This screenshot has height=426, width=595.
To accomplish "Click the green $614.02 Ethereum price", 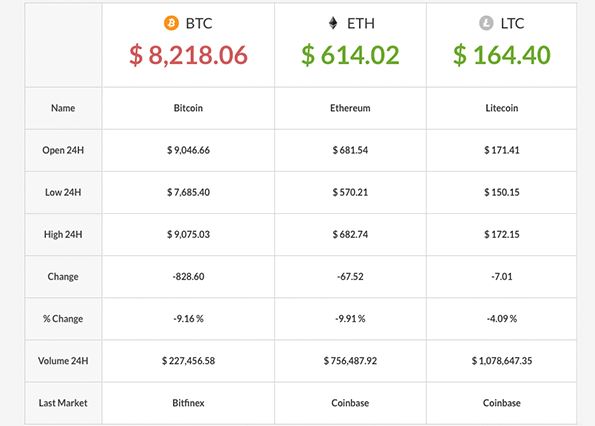I will [350, 55].
